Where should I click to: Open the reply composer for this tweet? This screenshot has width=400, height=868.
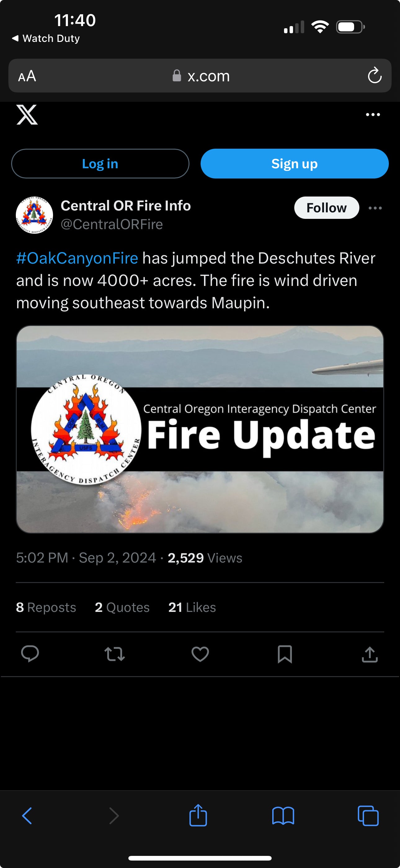(x=31, y=653)
